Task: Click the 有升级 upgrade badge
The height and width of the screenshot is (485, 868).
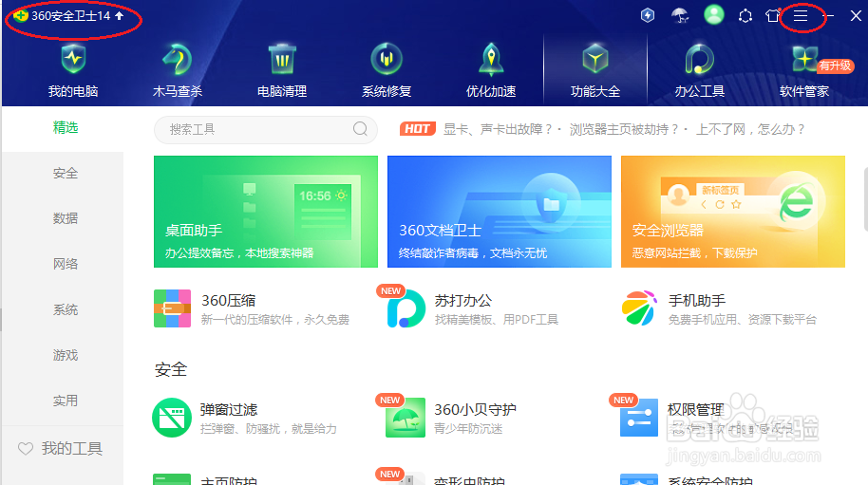Action: pyautogui.click(x=836, y=65)
